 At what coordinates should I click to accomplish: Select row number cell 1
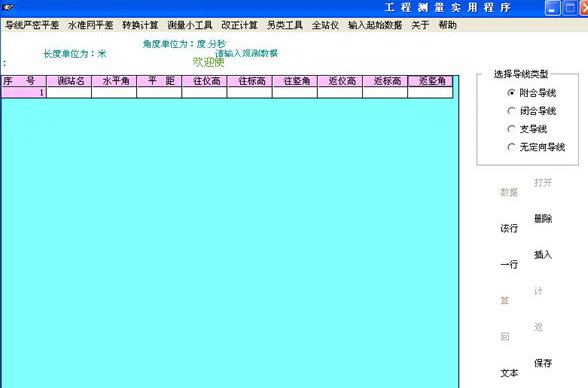click(24, 92)
